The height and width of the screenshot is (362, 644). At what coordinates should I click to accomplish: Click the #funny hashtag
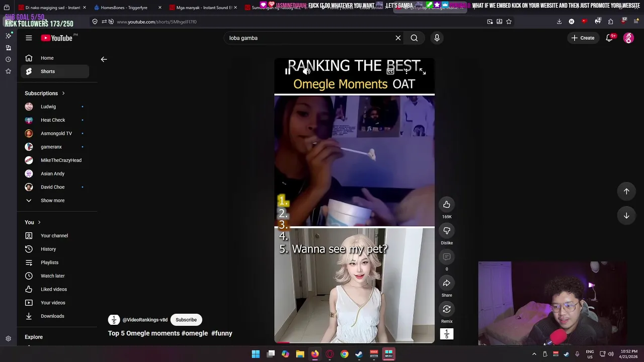[222, 333]
